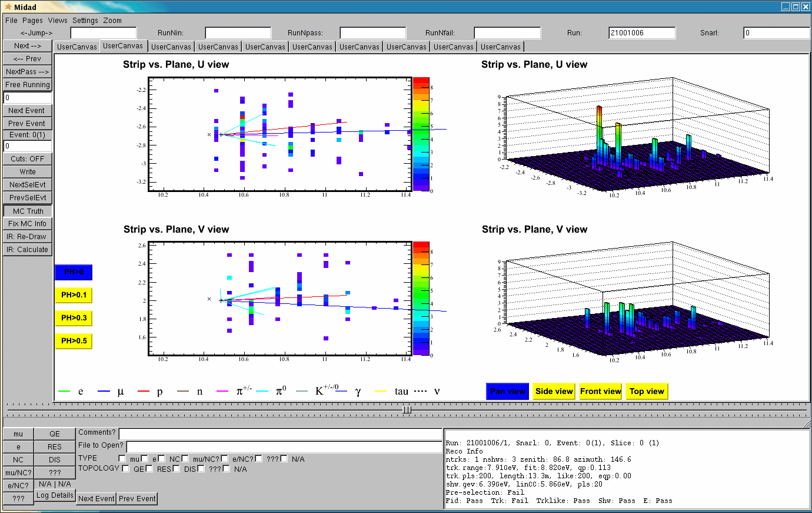Check the TYPE N/A checkbox

[284, 459]
